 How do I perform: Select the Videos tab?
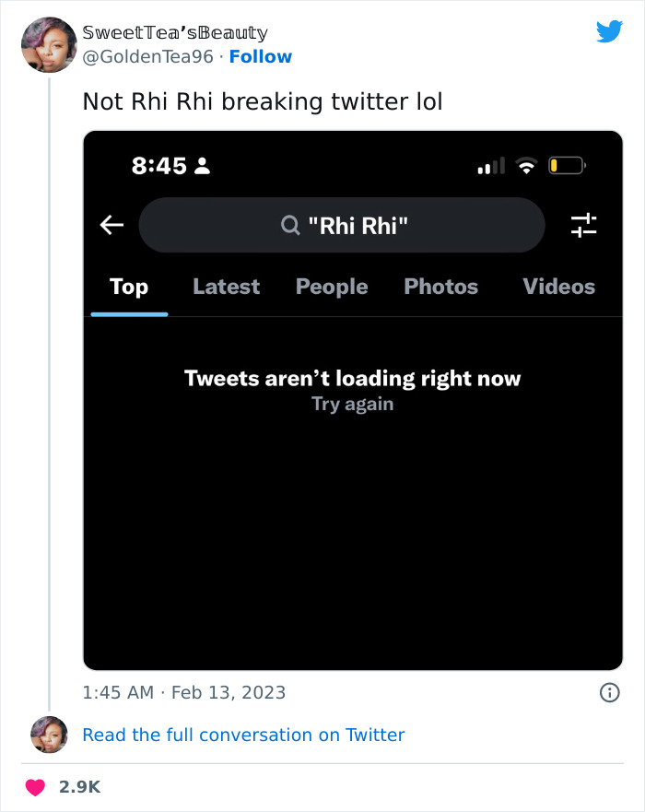click(558, 287)
